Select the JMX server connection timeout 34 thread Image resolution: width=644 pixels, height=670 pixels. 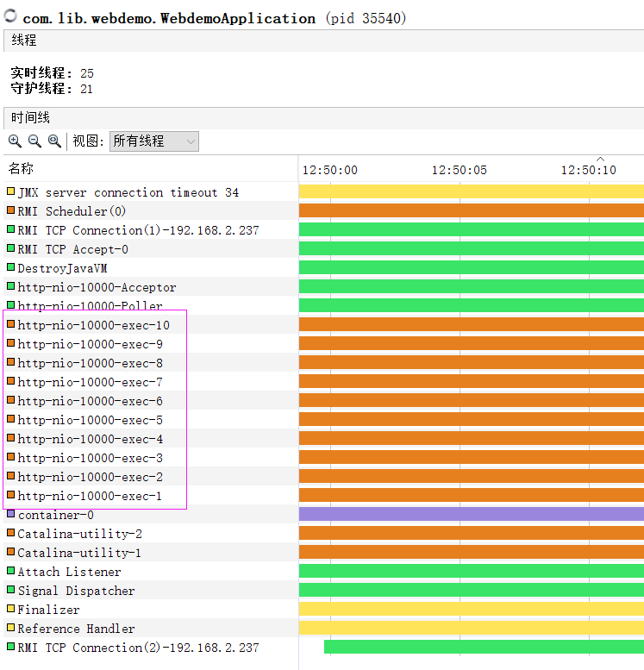point(128,192)
